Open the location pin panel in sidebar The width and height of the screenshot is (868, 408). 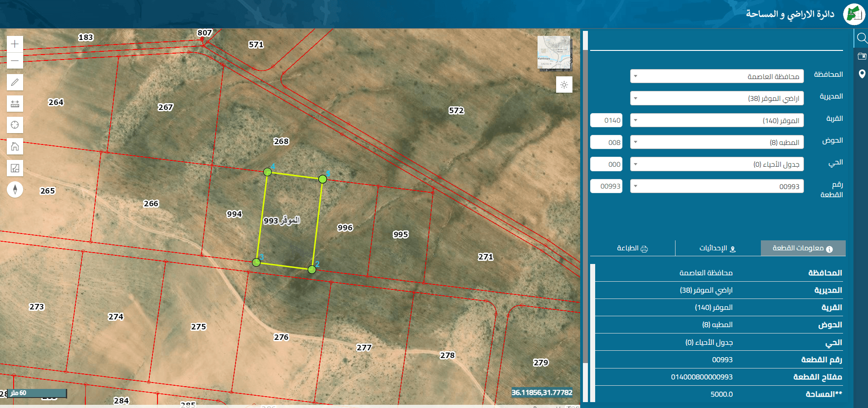[862, 74]
